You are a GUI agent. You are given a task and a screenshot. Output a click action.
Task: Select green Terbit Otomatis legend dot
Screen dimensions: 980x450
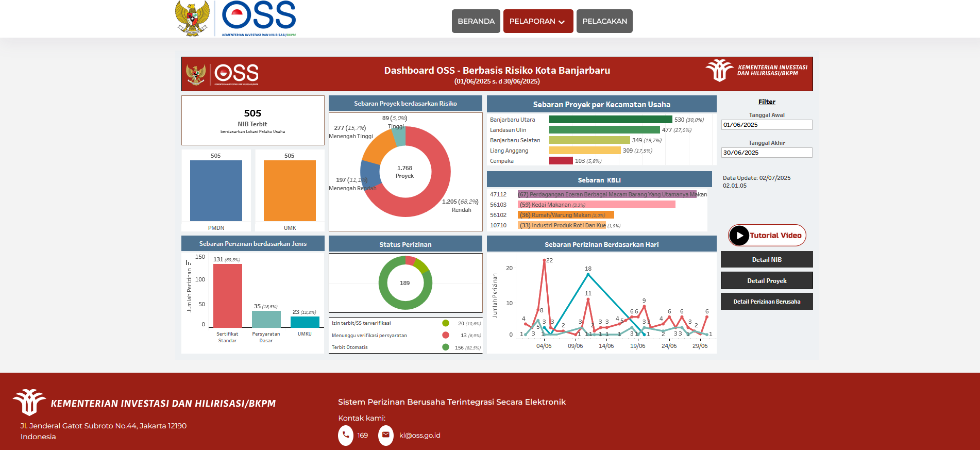coord(446,347)
